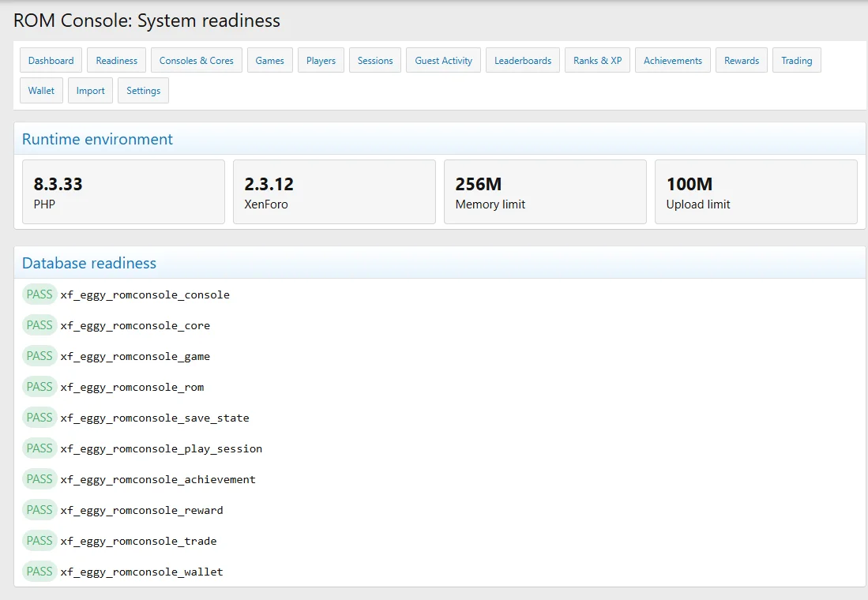Open the Sessions tab
Screen dimensions: 868x600
pyautogui.click(x=375, y=60)
